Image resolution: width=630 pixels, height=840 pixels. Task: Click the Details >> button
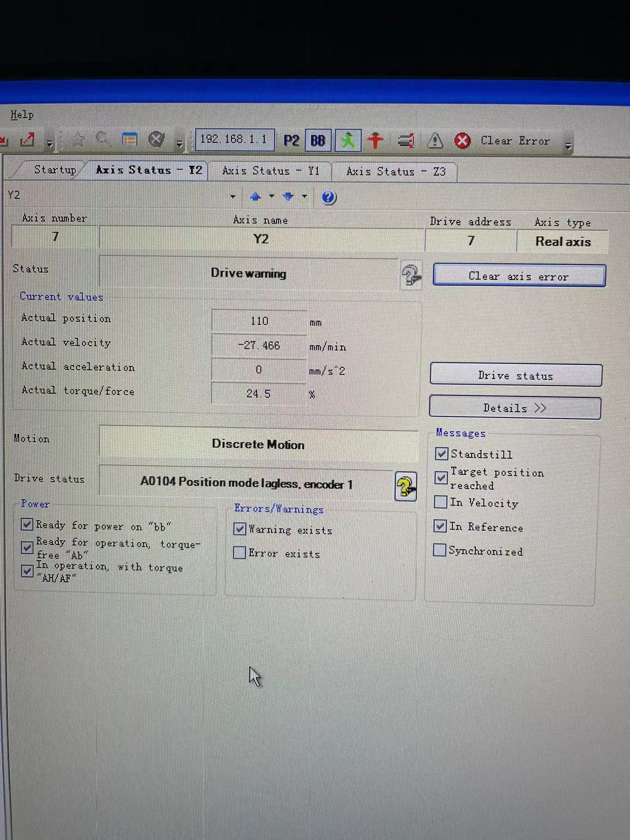pos(515,408)
